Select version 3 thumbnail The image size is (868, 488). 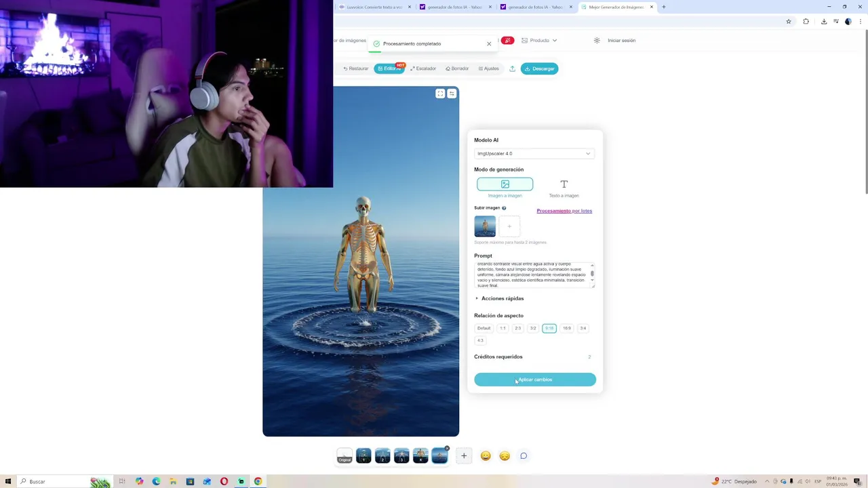pos(401,455)
